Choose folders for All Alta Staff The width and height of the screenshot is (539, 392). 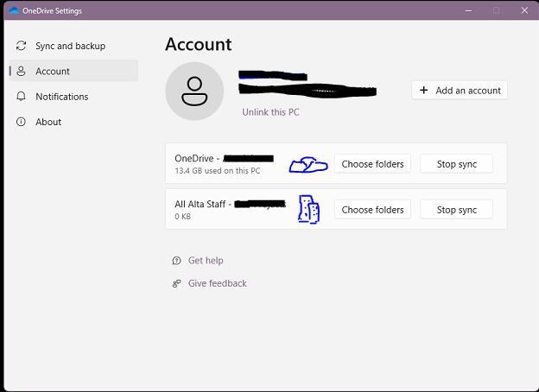click(x=372, y=210)
